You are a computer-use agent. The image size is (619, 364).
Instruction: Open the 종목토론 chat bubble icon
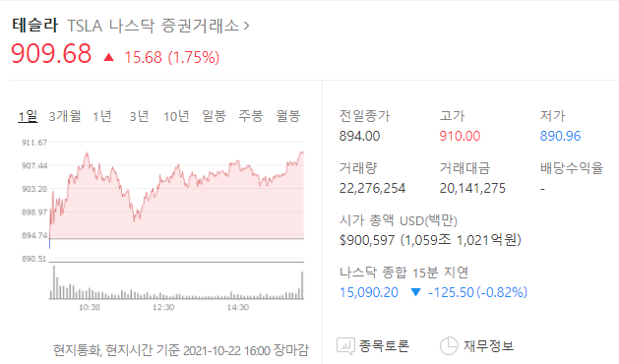[x=345, y=346]
